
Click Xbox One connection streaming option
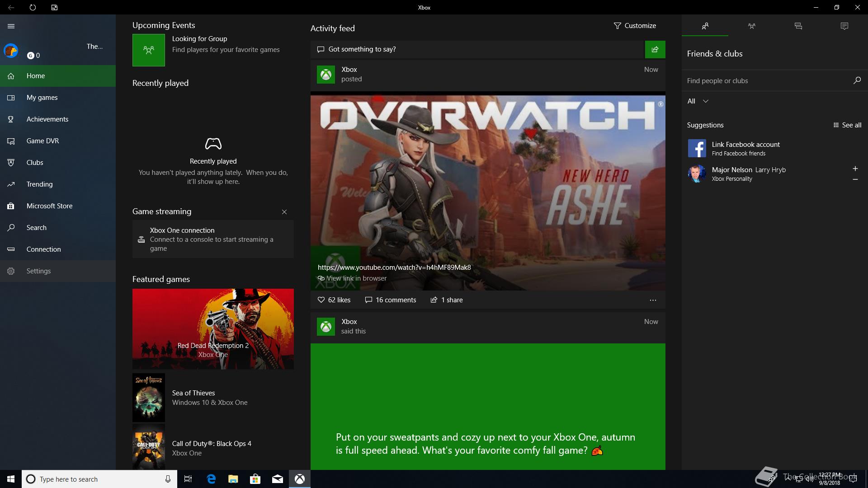pyautogui.click(x=213, y=239)
